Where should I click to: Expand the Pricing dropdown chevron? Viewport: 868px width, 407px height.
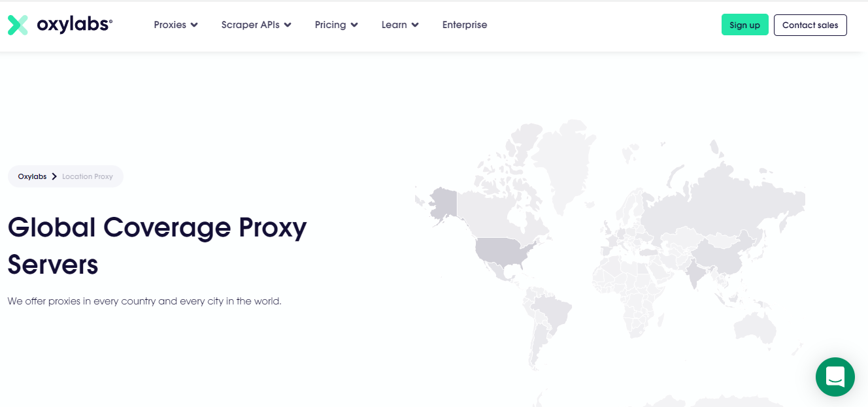click(x=354, y=25)
